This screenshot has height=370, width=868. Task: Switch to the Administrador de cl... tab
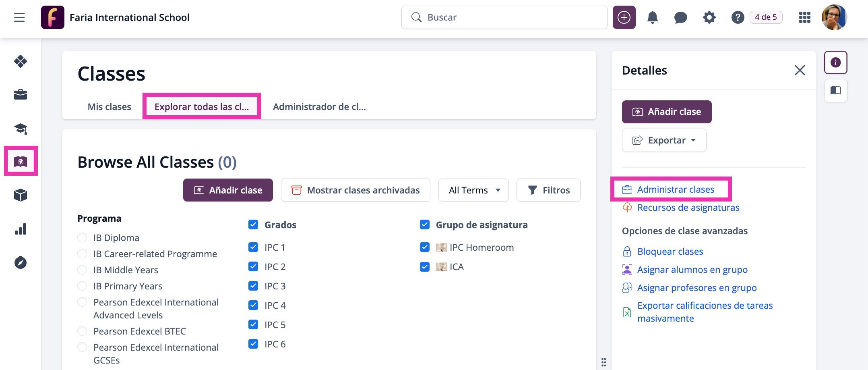pos(319,107)
